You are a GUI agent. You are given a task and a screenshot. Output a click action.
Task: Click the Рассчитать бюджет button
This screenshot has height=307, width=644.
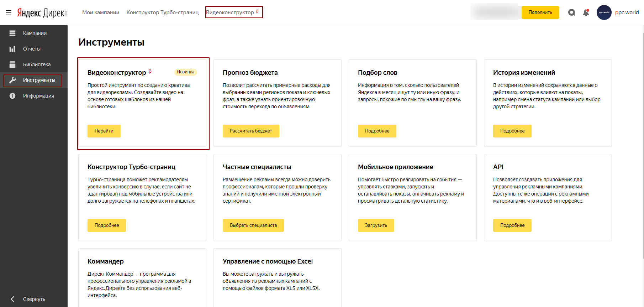(251, 131)
